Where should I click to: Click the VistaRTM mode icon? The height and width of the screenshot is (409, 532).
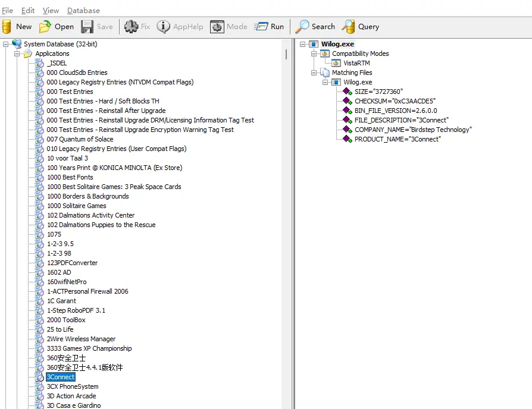[336, 63]
